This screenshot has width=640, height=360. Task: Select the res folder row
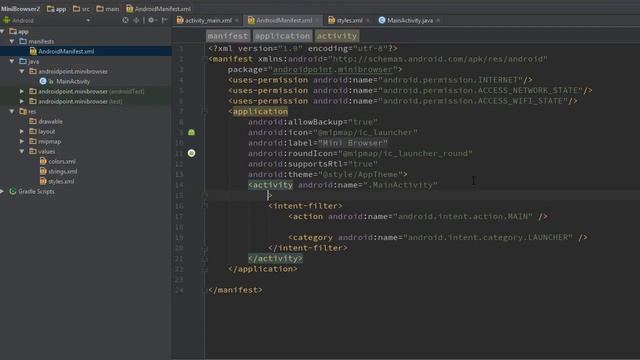(x=86, y=111)
